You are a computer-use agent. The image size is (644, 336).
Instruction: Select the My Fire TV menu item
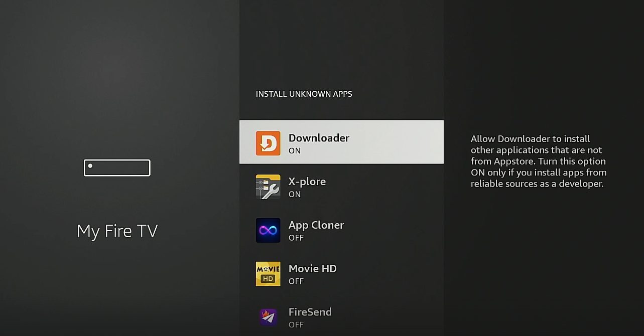tap(116, 230)
